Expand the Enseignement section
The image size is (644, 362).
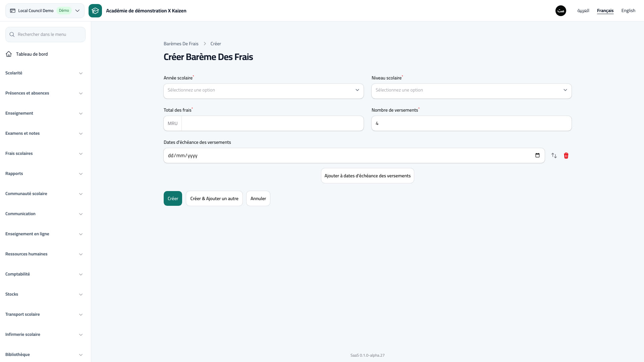point(44,113)
